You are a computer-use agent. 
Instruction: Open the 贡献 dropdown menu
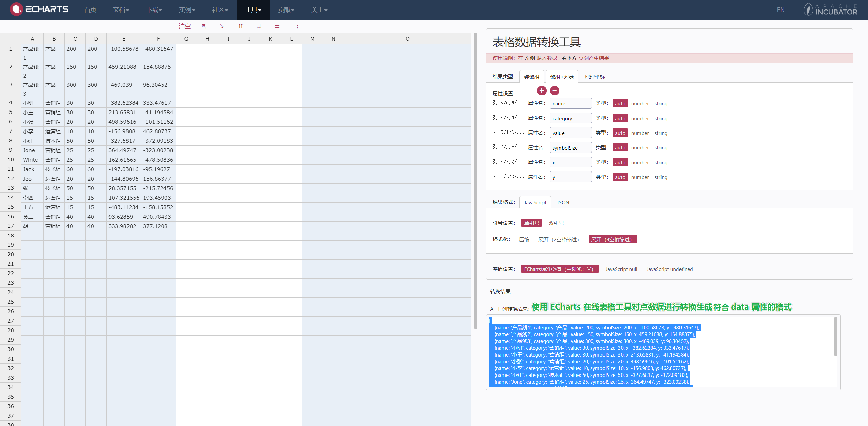[286, 10]
